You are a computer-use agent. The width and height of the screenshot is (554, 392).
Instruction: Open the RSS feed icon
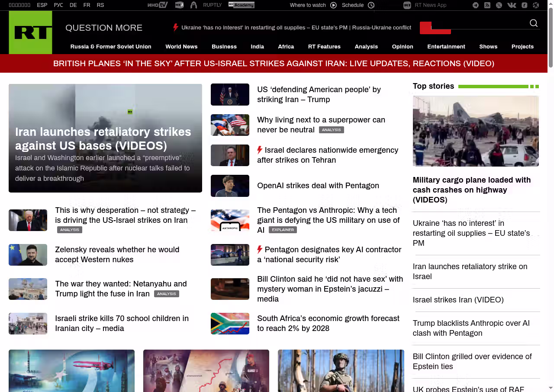[487, 5]
